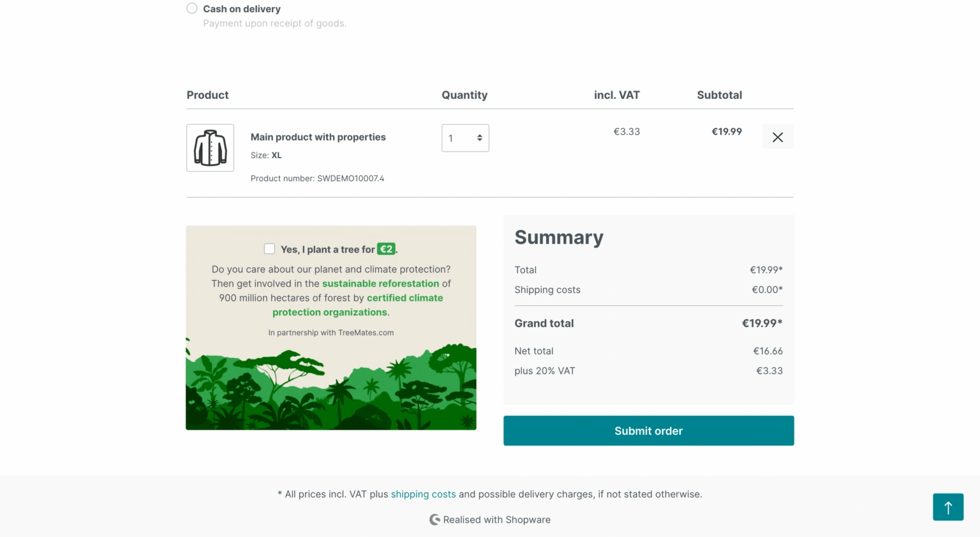Click the remove item X icon
Viewport: 980px width, 537px height.
pyautogui.click(x=778, y=136)
